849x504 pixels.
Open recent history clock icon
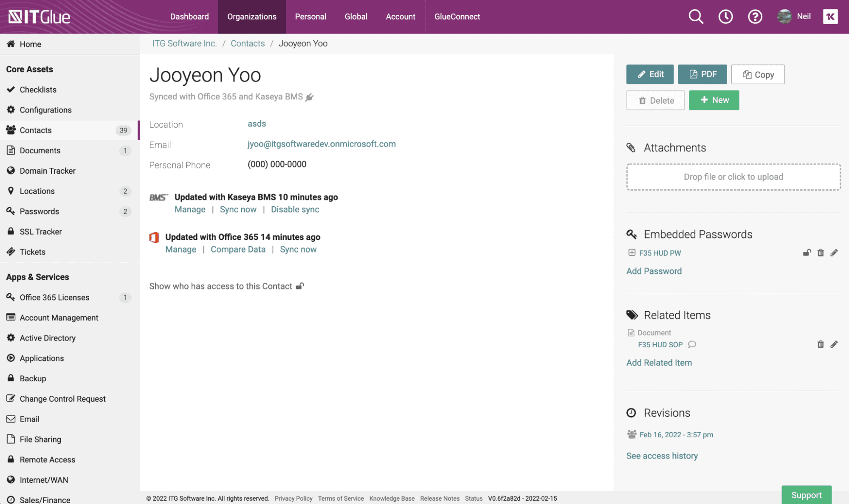(725, 17)
